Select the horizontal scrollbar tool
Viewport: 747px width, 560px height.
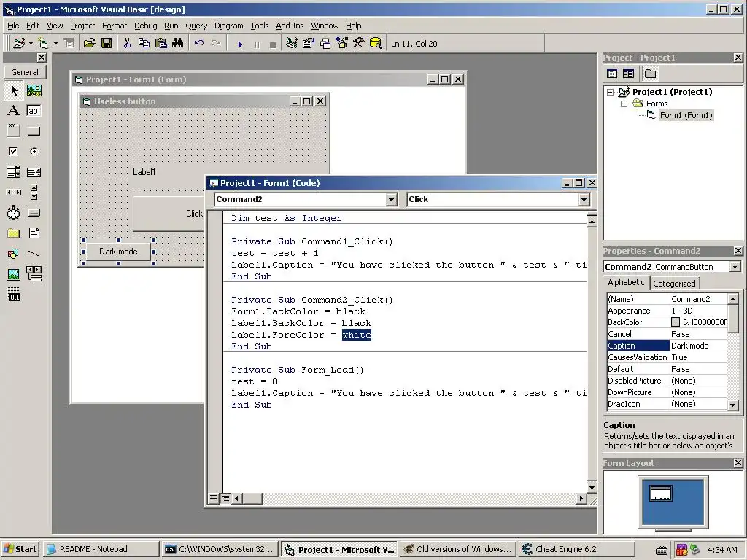point(14,192)
